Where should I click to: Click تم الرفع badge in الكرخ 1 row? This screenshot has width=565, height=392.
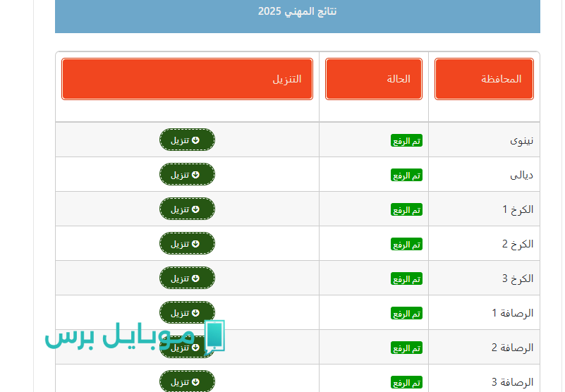click(x=406, y=209)
